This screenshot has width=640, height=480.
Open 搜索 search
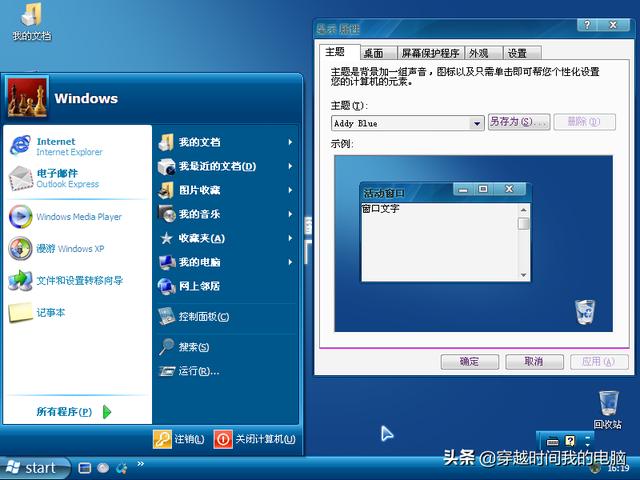click(x=184, y=347)
